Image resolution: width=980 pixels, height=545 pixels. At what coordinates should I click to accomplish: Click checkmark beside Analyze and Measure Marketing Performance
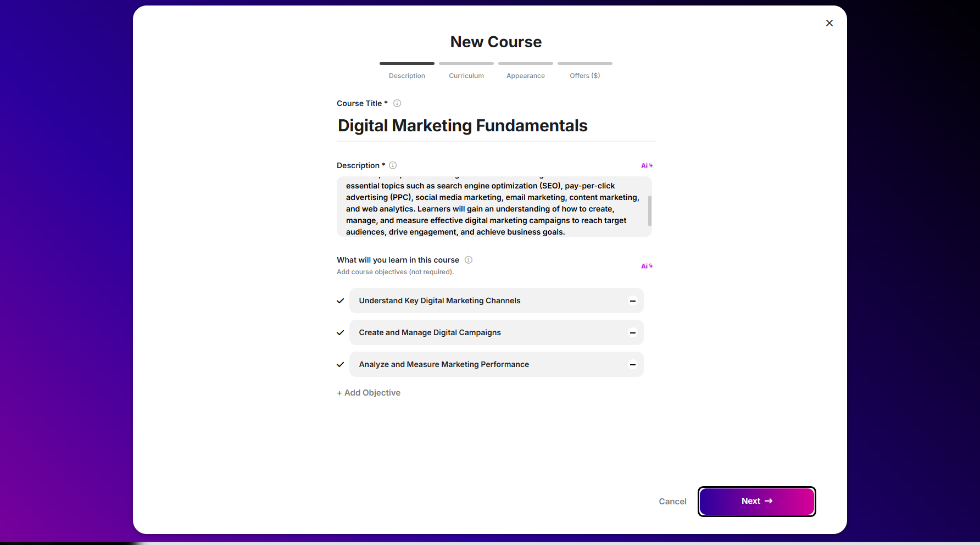click(x=341, y=365)
